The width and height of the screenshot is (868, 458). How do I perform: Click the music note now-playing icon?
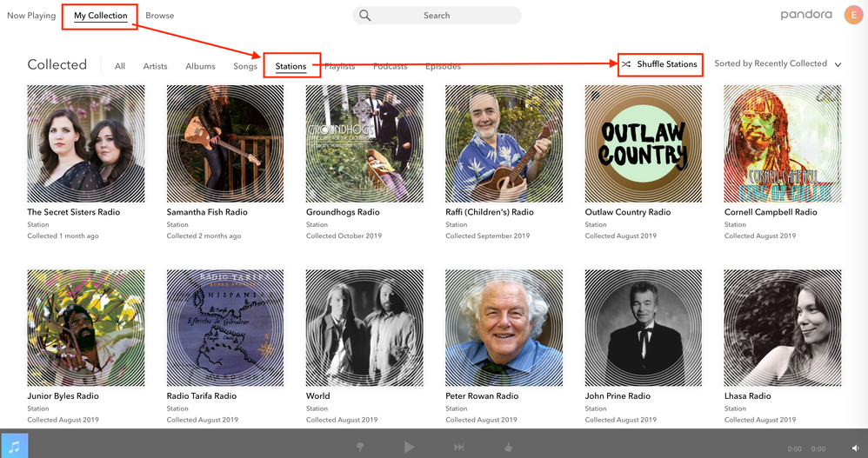coord(14,445)
